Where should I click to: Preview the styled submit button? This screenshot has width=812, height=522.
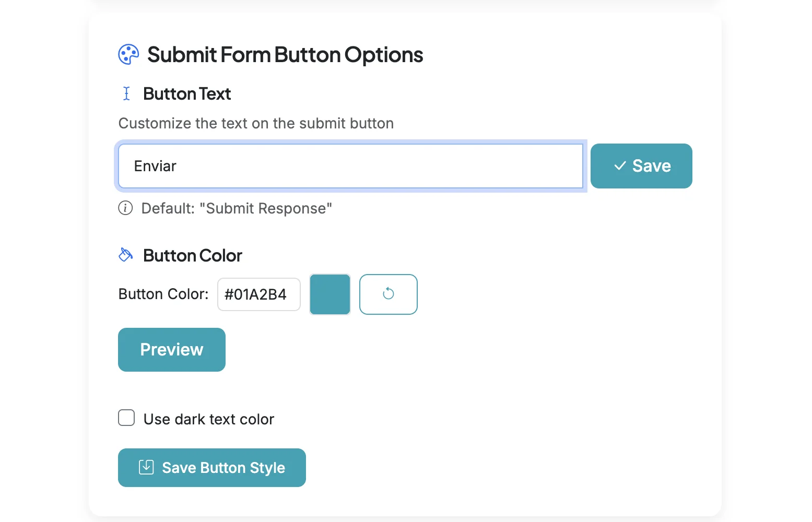coord(171,349)
